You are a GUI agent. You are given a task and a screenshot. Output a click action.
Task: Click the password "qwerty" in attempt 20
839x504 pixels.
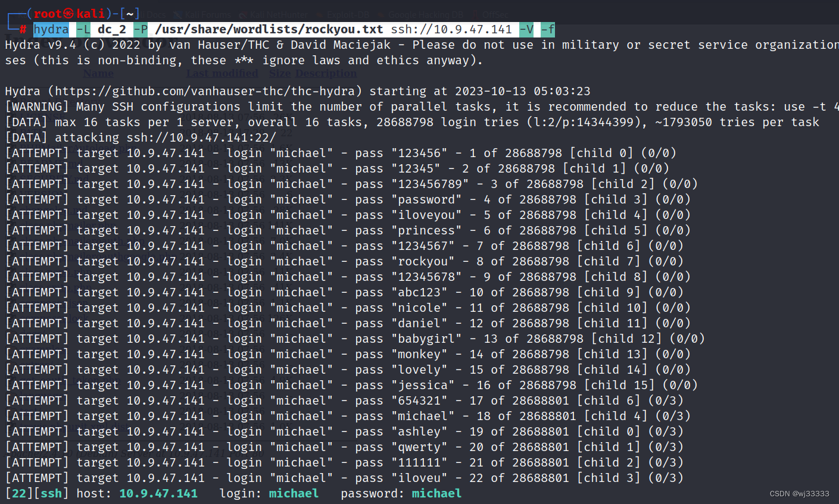point(419,447)
